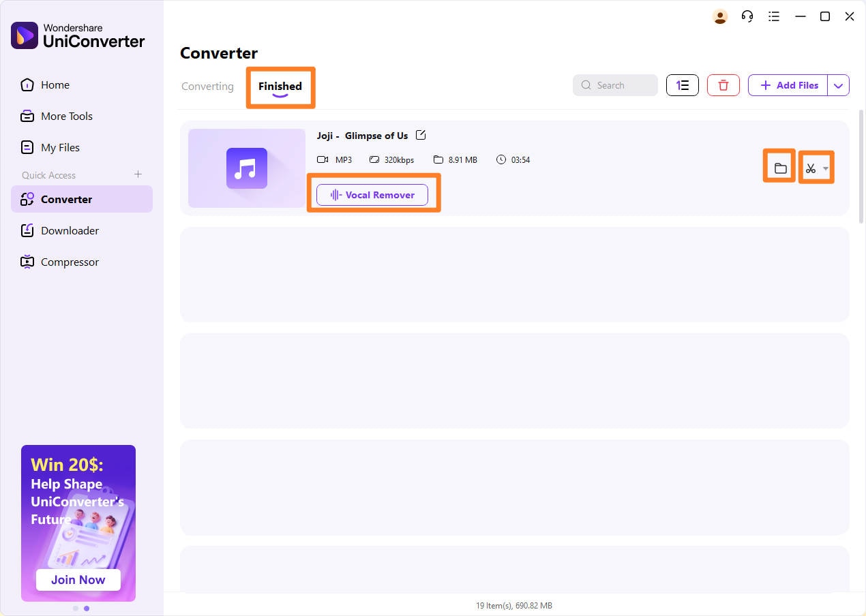Rename Joji - Glimpse of Us with edit icon
The width and height of the screenshot is (866, 616).
pyautogui.click(x=421, y=135)
